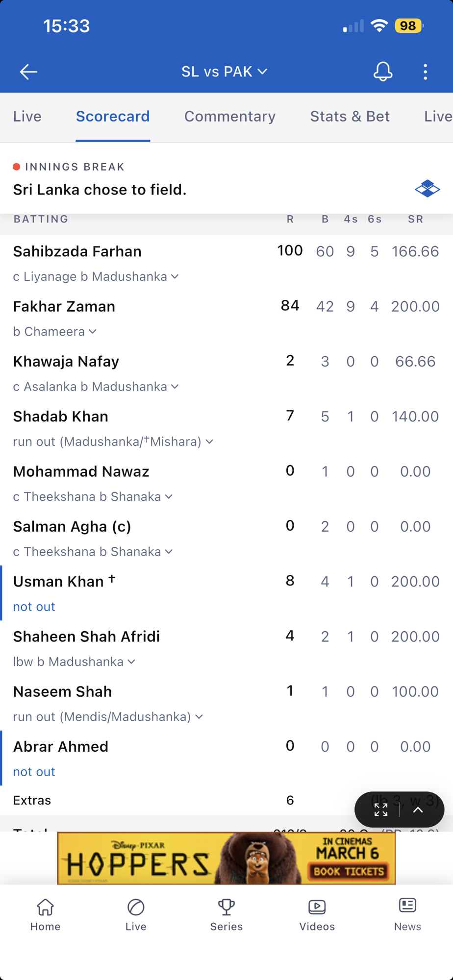Open notifications bell icon
This screenshot has width=453, height=980.
[x=383, y=72]
